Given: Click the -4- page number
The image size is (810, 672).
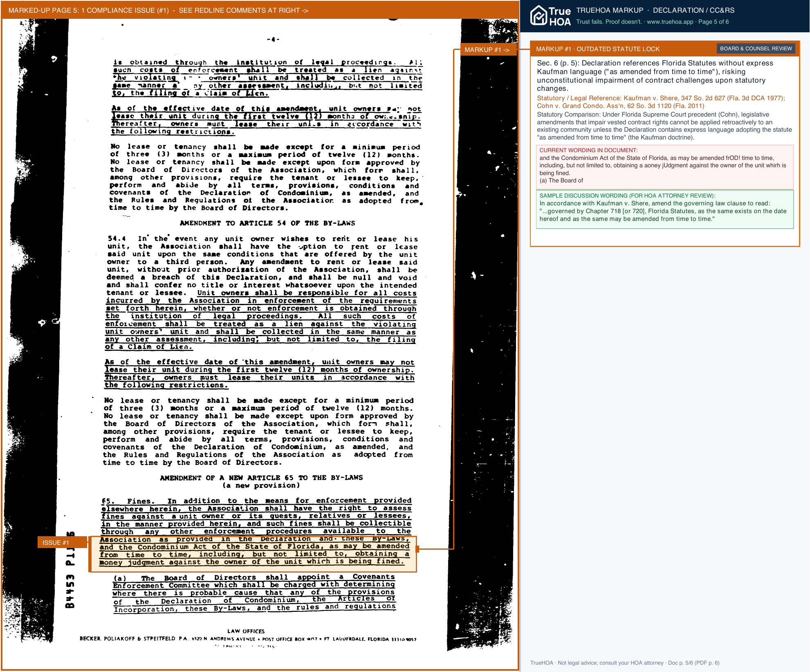Looking at the screenshot, I should [x=273, y=40].
